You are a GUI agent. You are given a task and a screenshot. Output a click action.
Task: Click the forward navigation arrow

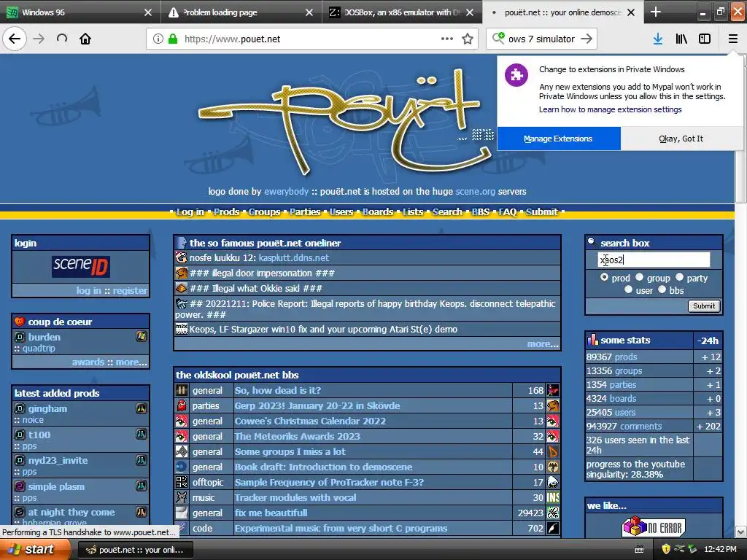[x=39, y=39]
